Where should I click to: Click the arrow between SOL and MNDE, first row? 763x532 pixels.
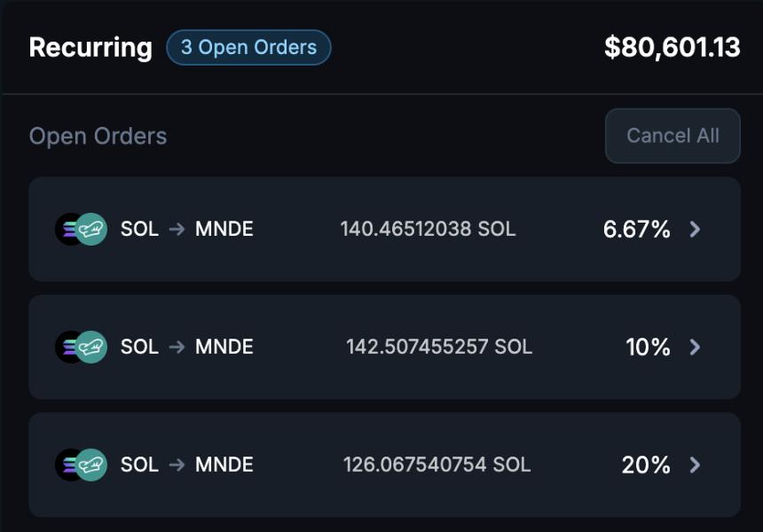[176, 229]
